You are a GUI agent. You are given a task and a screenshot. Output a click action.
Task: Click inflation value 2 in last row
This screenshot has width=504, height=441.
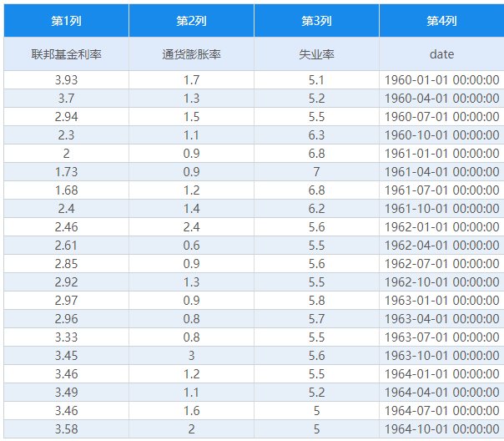click(x=191, y=428)
